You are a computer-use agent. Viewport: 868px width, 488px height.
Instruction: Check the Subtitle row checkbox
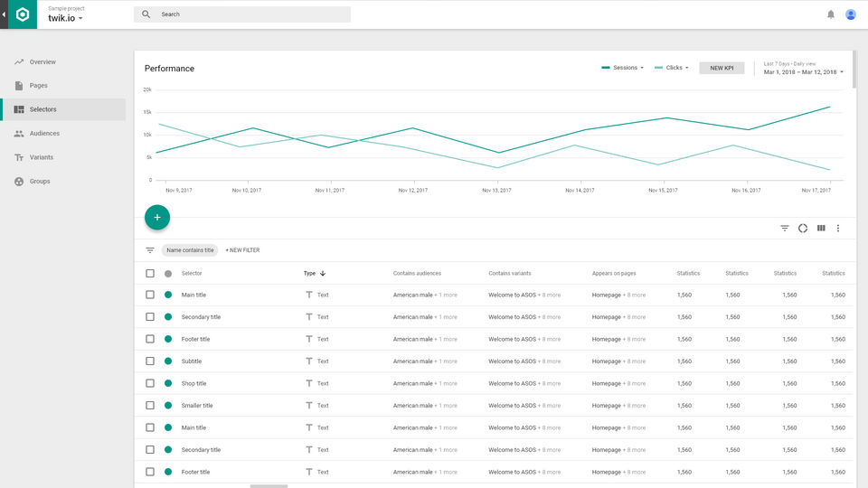(x=150, y=361)
